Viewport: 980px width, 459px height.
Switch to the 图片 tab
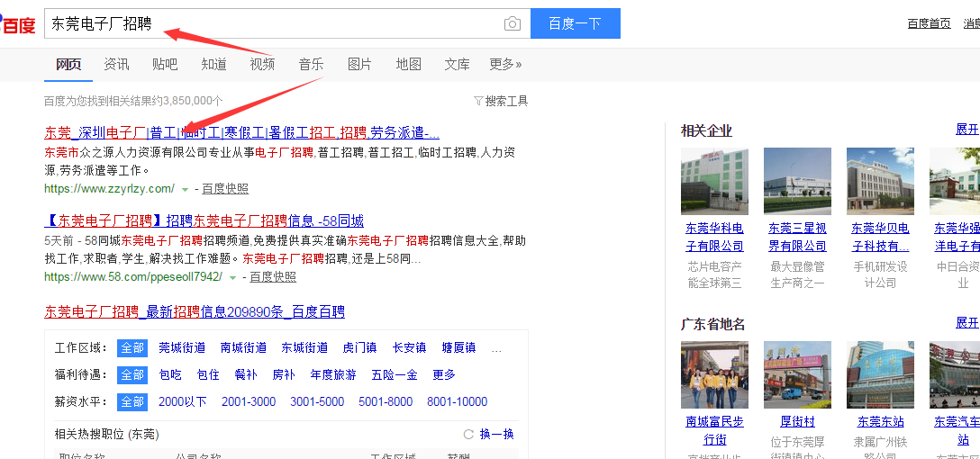tap(359, 65)
